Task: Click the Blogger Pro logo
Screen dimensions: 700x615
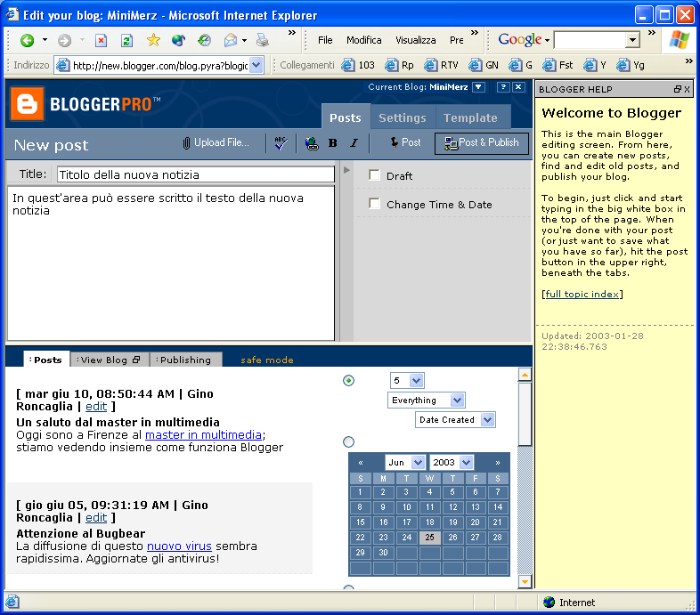Action: coord(85,104)
